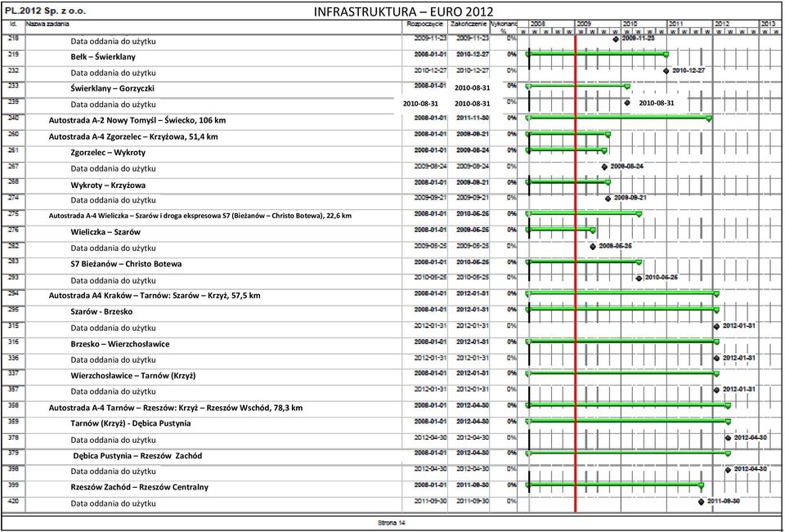Click the Gantt bar for Wieliczka – Szarów
The height and width of the screenshot is (532, 785).
(561, 230)
